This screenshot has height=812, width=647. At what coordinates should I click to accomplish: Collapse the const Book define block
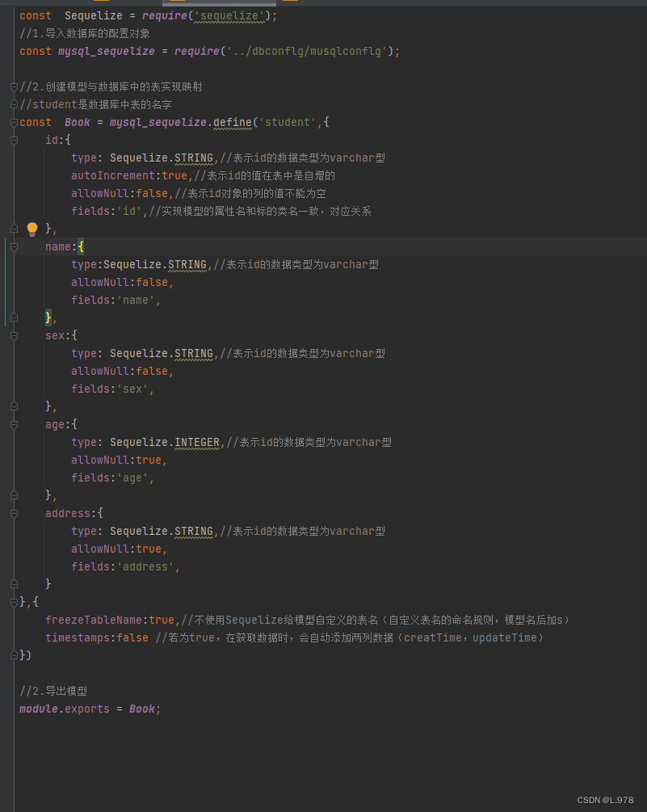(14, 123)
